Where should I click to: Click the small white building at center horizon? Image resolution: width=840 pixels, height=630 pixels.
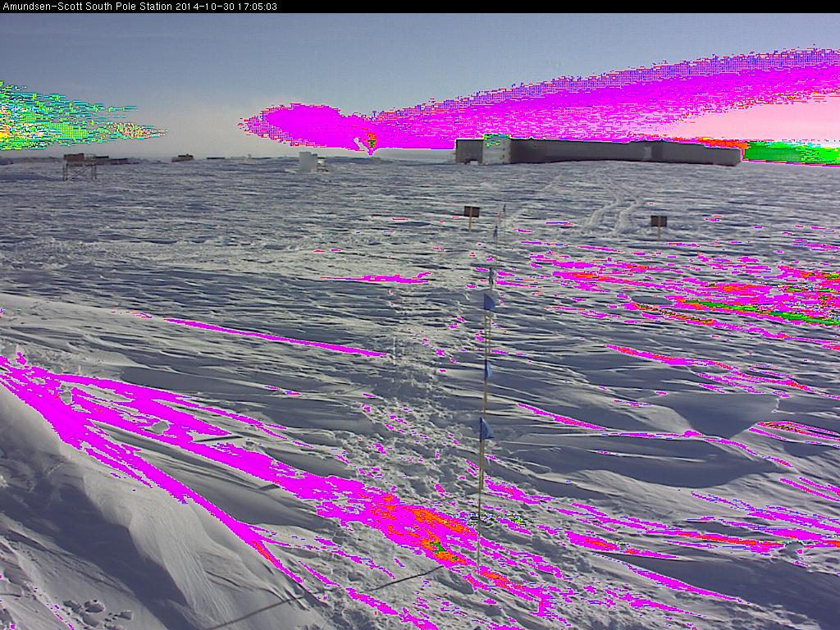click(308, 162)
